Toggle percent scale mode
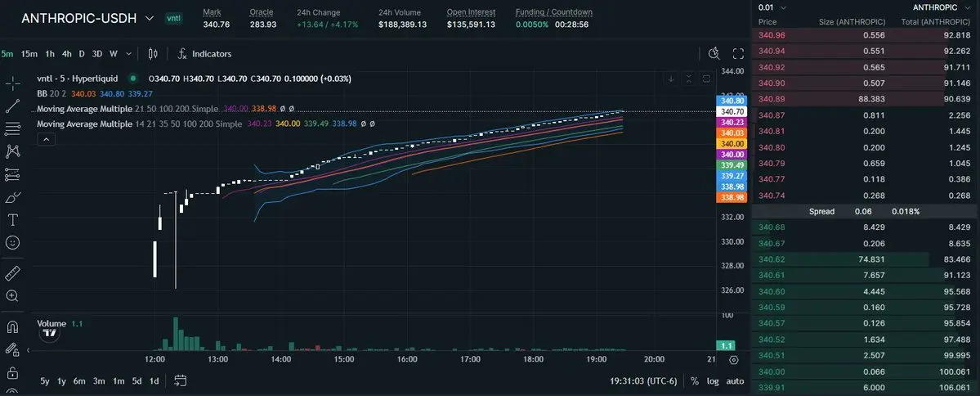Screen dimensions: 980x396 click(695, 381)
